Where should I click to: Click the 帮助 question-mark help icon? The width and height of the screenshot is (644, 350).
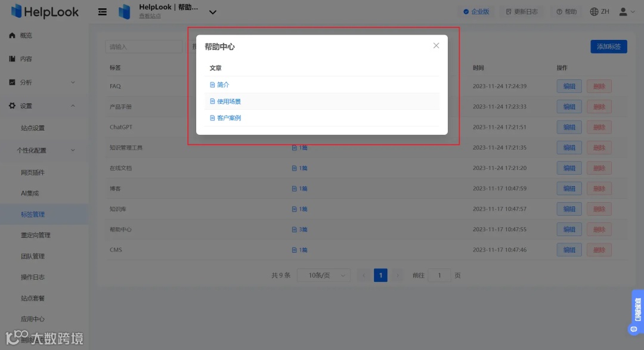(x=558, y=11)
